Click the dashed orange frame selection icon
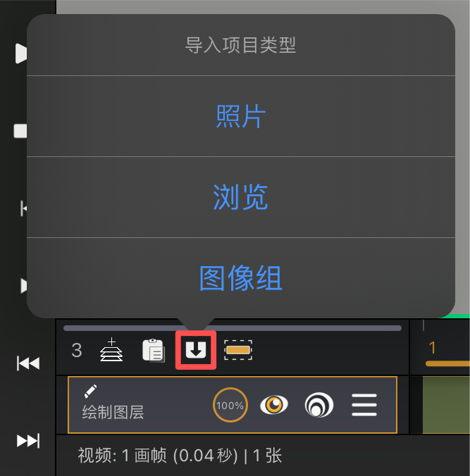Viewport: 470px width, 476px height. tap(238, 350)
